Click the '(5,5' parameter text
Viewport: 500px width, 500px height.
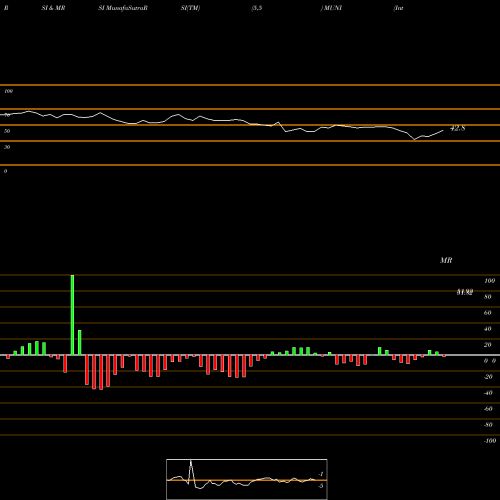[257, 8]
